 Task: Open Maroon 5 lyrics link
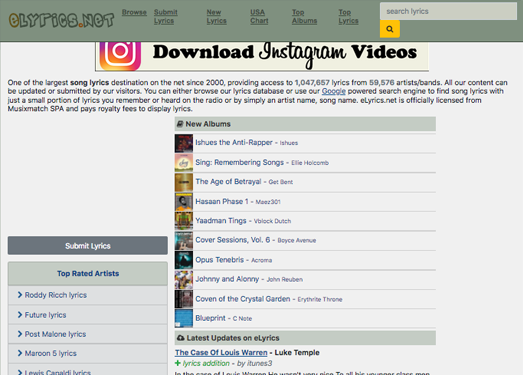pos(50,353)
